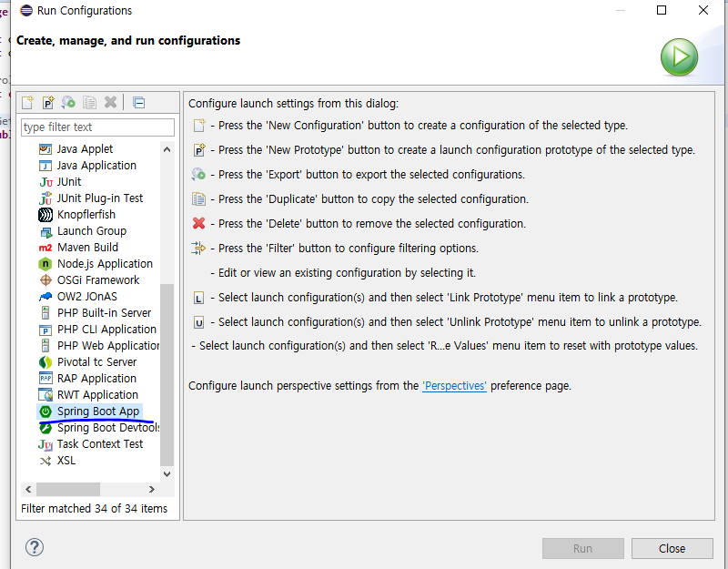728x569 pixels.
Task: Select Java Applet configuration type
Action: coord(85,149)
